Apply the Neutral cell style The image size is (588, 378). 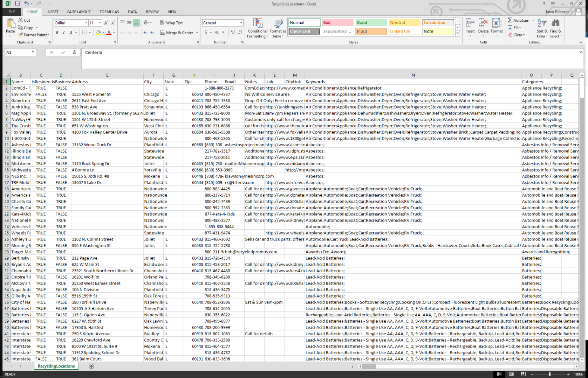tap(404, 23)
